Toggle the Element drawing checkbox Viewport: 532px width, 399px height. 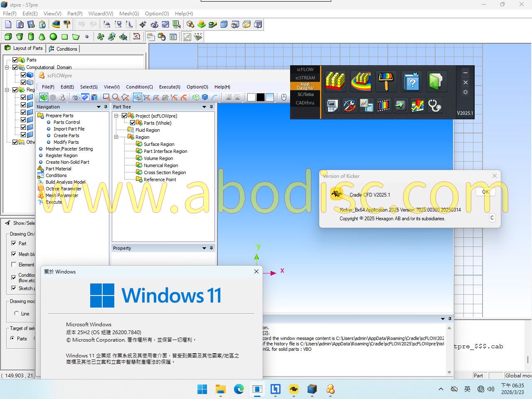point(14,265)
